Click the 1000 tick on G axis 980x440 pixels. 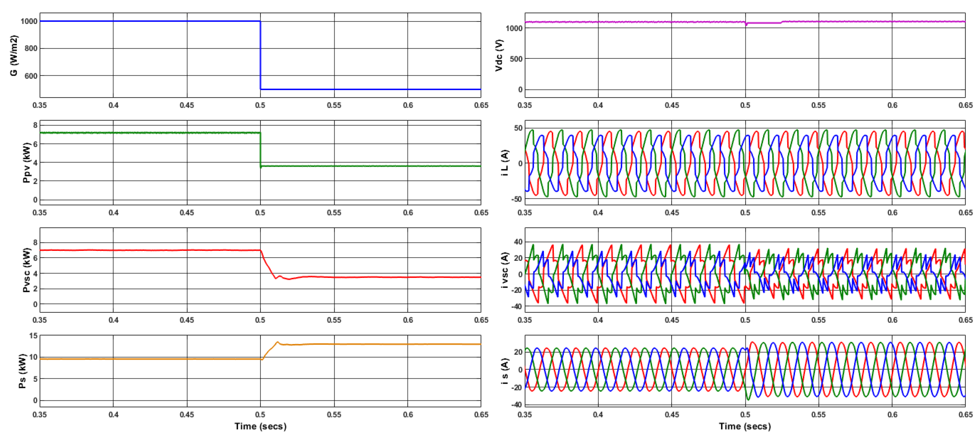click(29, 21)
